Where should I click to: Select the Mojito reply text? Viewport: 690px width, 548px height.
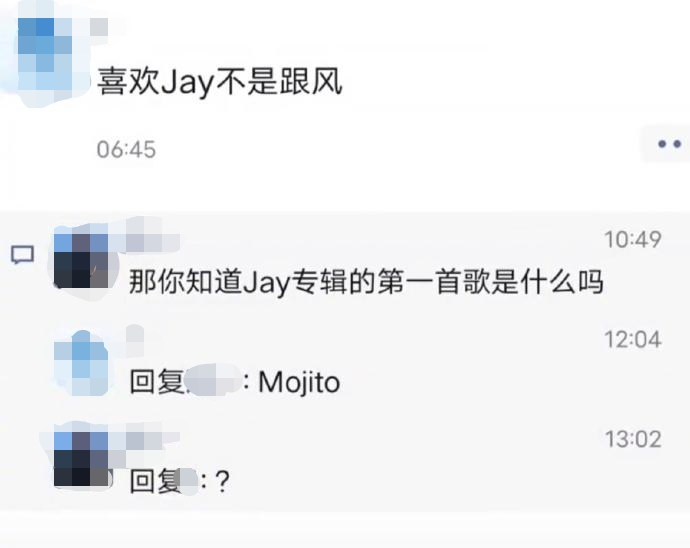299,382
